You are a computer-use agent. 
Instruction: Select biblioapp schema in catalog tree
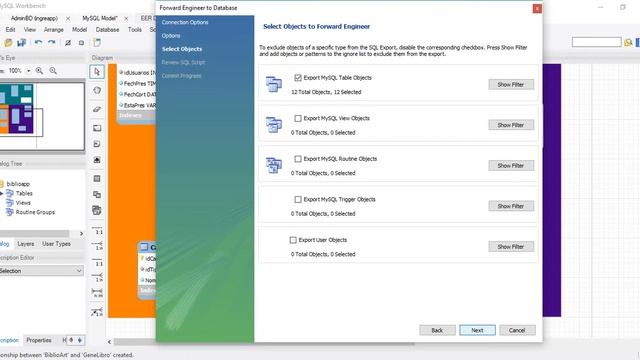coord(18,184)
